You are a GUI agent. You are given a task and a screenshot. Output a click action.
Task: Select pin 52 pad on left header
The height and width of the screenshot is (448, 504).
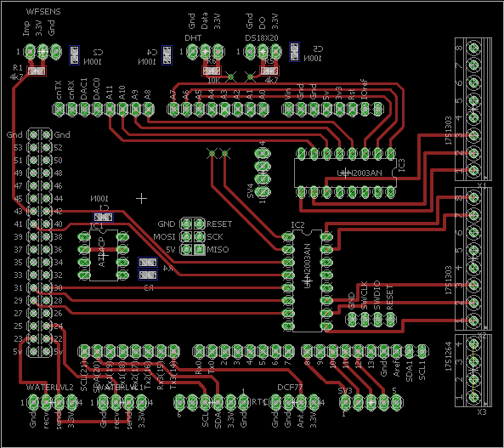(x=46, y=148)
